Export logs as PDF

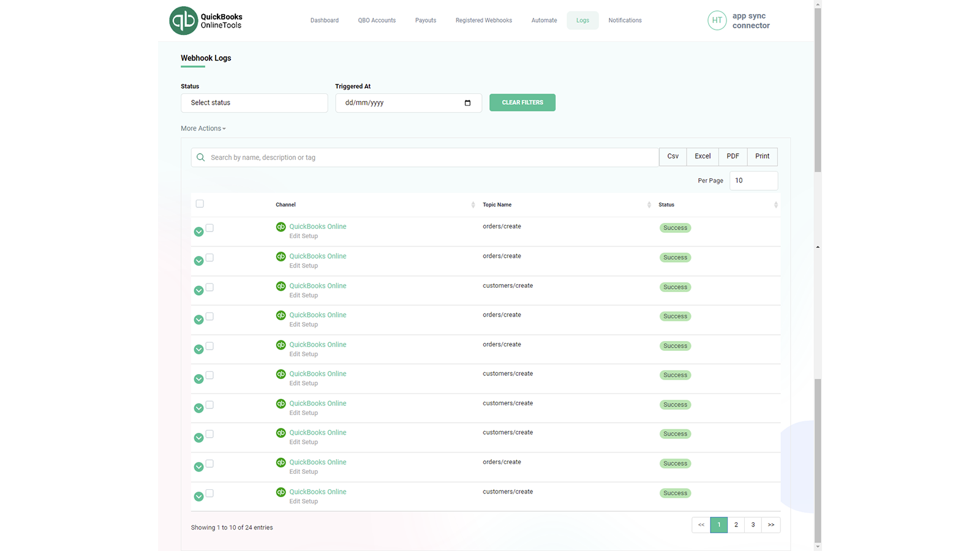point(733,157)
